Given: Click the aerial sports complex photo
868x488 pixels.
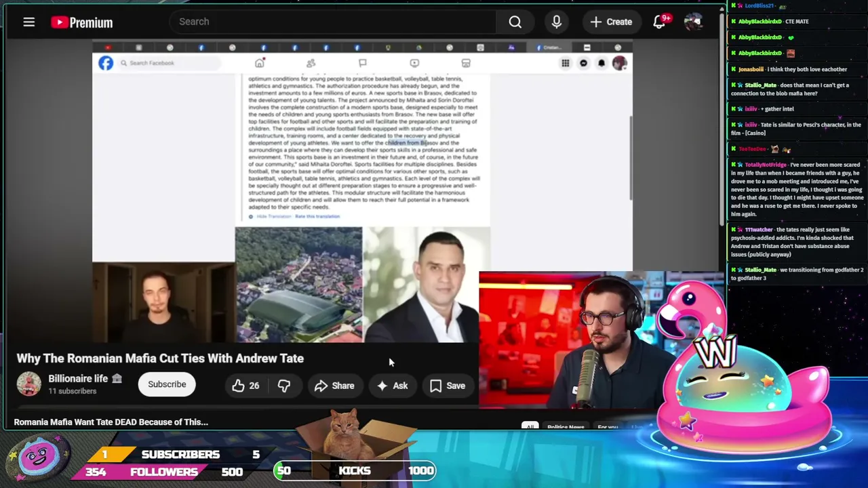Looking at the screenshot, I should 298,285.
